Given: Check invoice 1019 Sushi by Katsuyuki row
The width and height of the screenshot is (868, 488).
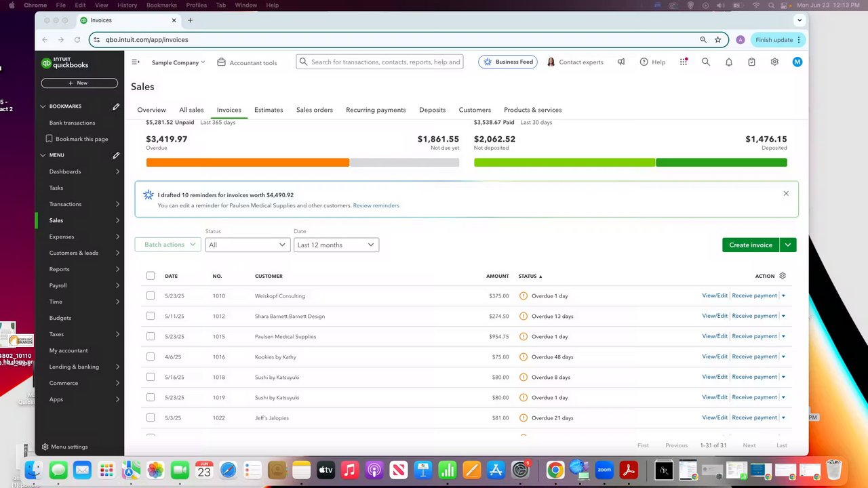Looking at the screenshot, I should click(x=151, y=397).
